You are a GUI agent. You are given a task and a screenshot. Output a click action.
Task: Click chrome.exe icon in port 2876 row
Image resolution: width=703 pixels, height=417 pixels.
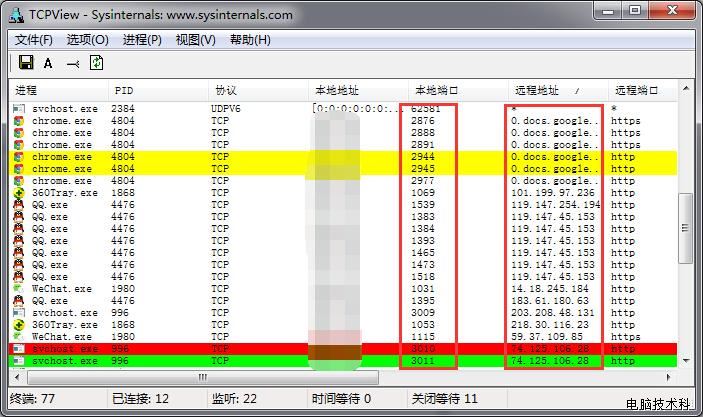point(18,121)
